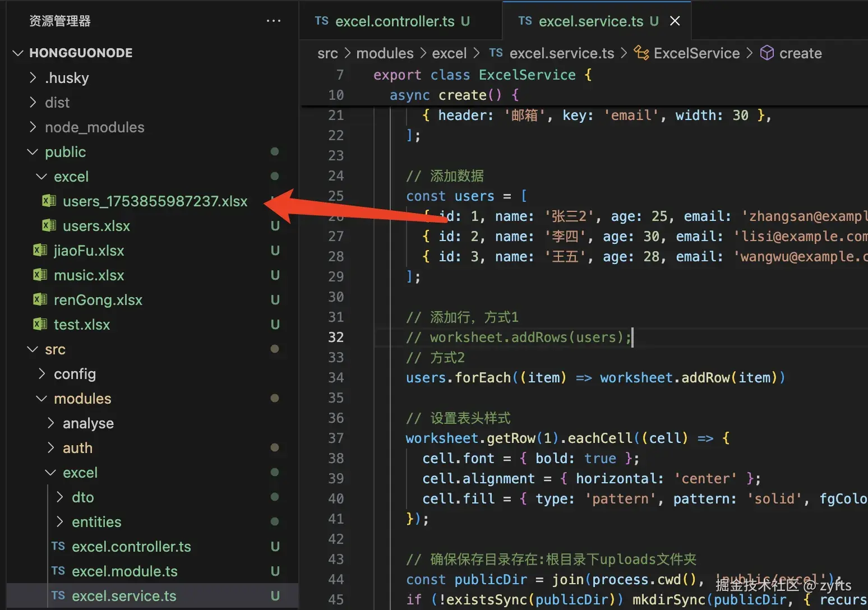The image size is (868, 610).
Task: Open excel.controller.ts from the file tree
Action: (131, 546)
